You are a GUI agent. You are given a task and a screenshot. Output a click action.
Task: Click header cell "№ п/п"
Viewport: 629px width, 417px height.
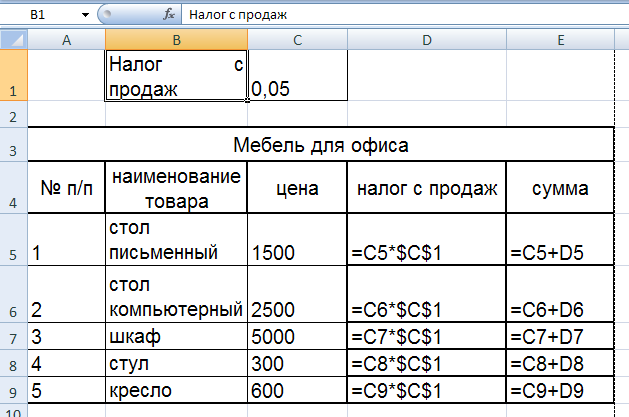[x=67, y=187]
